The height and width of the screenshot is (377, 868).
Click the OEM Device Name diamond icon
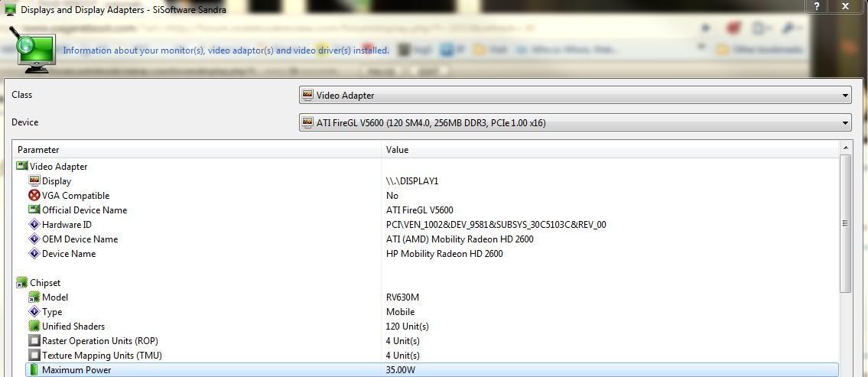[34, 239]
